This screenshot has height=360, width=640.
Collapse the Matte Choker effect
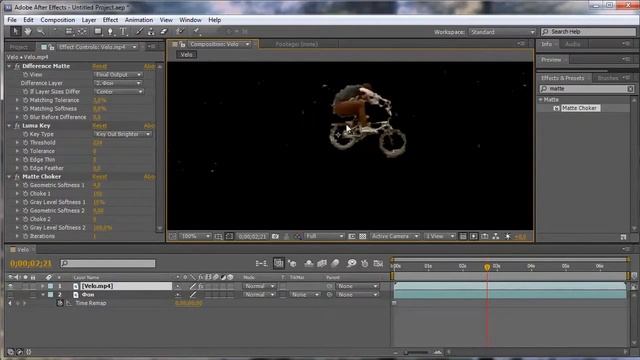[9, 177]
